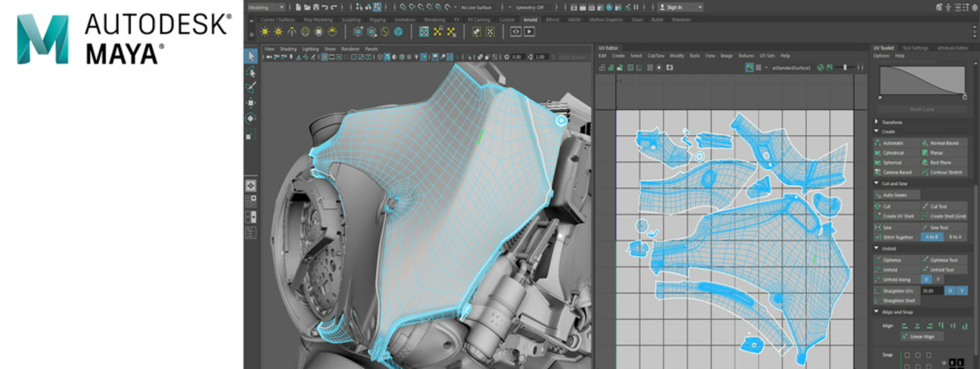Collapse the Cut and Sew section
This screenshot has width=980, height=369.
[876, 183]
